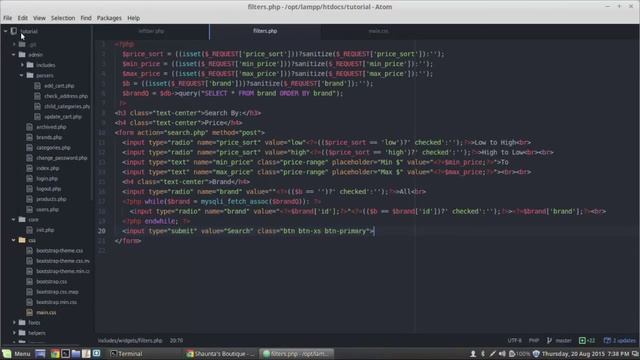Click the PHP grammar selector

click(534, 340)
